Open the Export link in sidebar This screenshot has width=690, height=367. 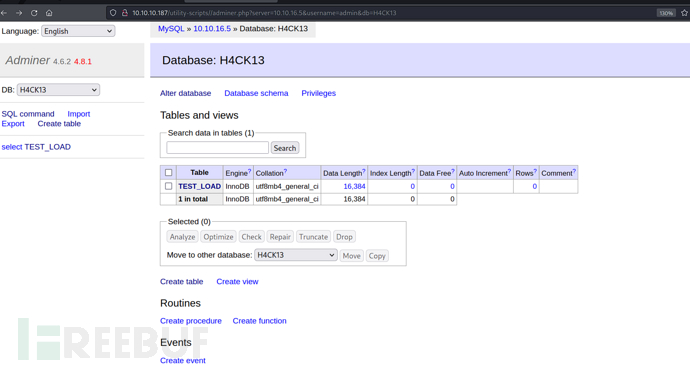pyautogui.click(x=13, y=124)
